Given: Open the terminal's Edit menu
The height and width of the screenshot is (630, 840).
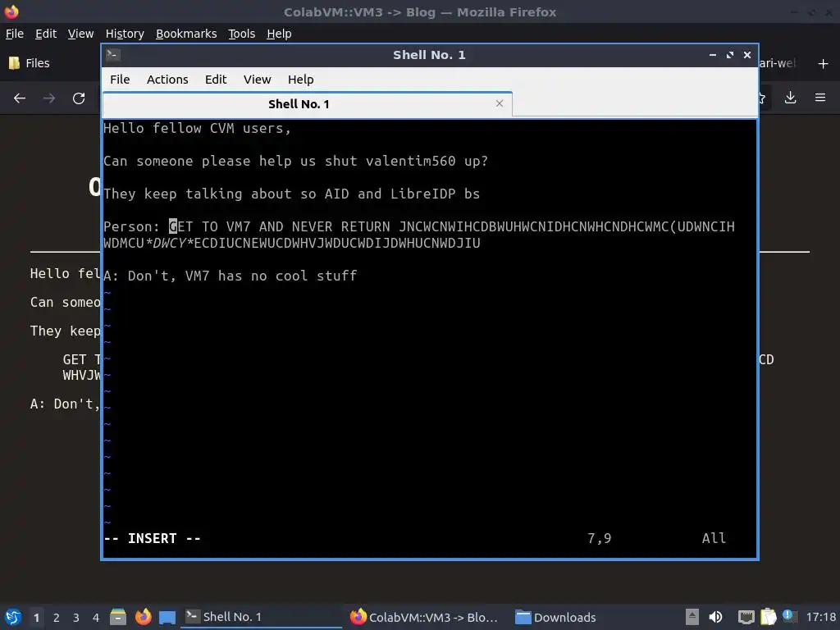Looking at the screenshot, I should tap(216, 80).
